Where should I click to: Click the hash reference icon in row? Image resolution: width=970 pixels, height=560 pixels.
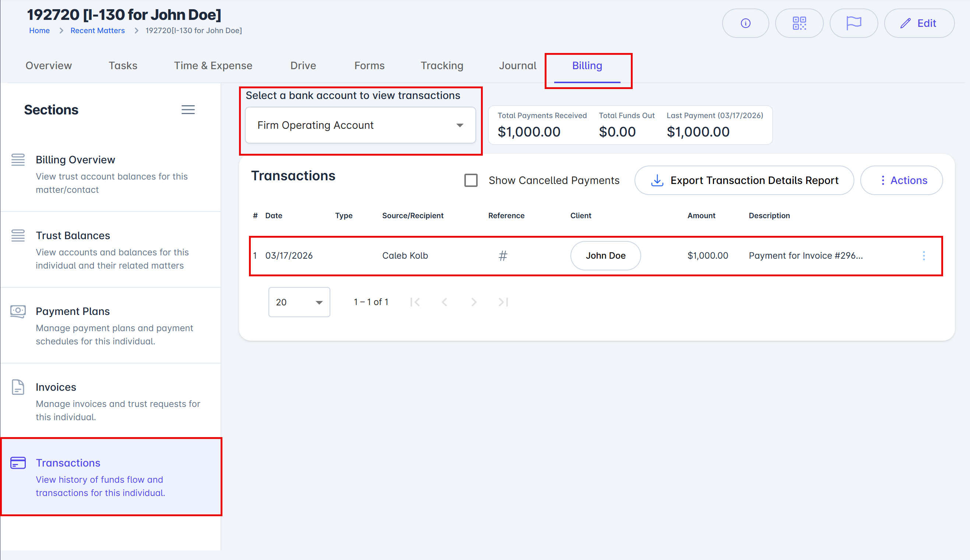pos(503,256)
